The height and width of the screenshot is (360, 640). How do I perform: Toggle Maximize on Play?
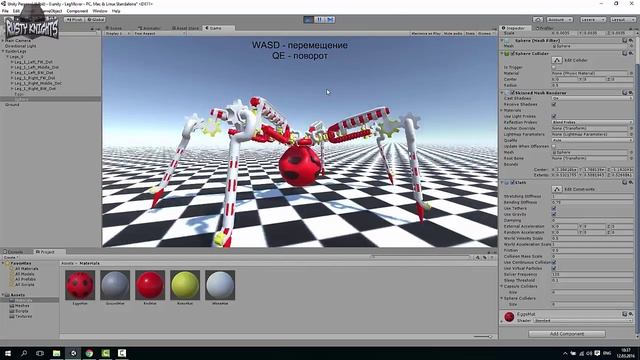click(425, 33)
